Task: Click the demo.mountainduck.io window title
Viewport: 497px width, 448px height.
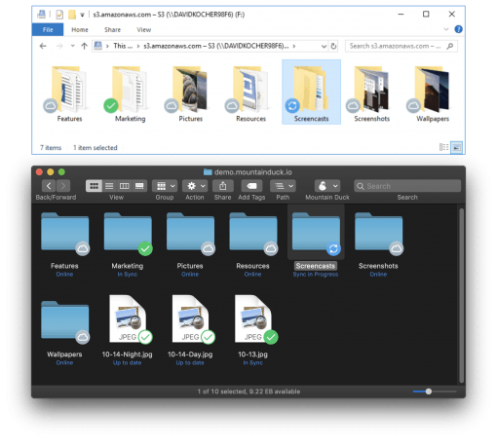Action: click(253, 172)
